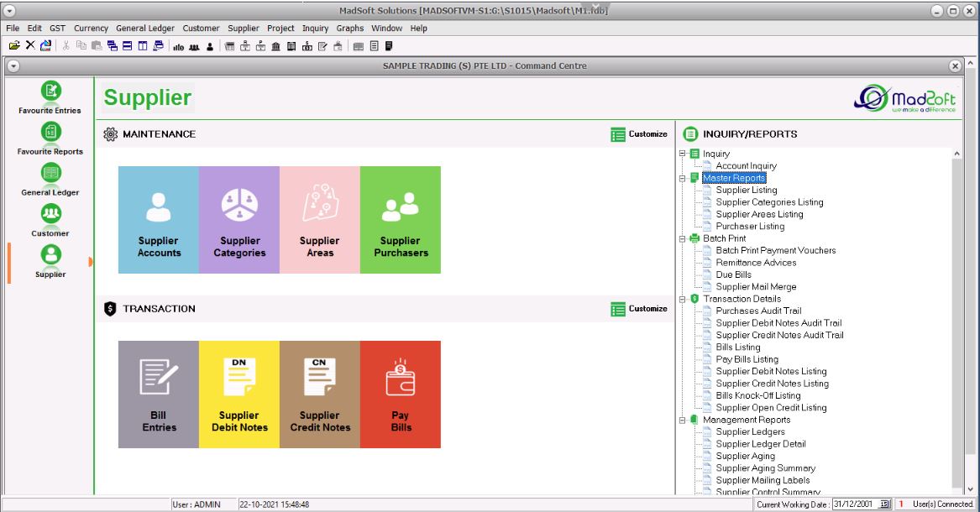Select Supplier Open Credit Listing
This screenshot has width=980, height=512.
771,408
